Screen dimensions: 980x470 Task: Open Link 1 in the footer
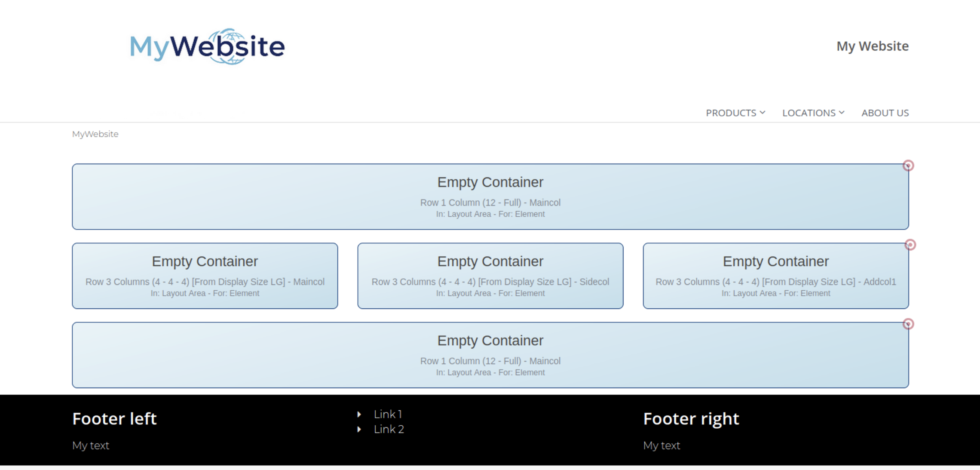point(387,414)
